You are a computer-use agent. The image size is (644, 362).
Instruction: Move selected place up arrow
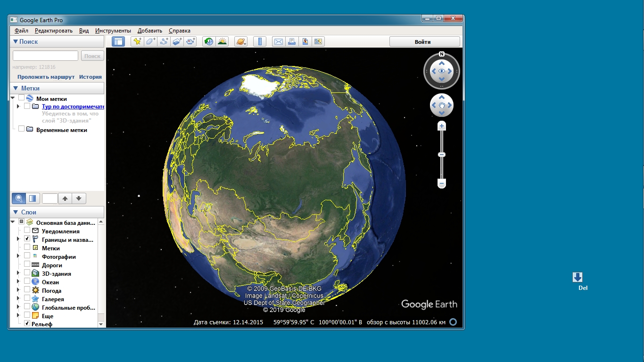coord(65,198)
